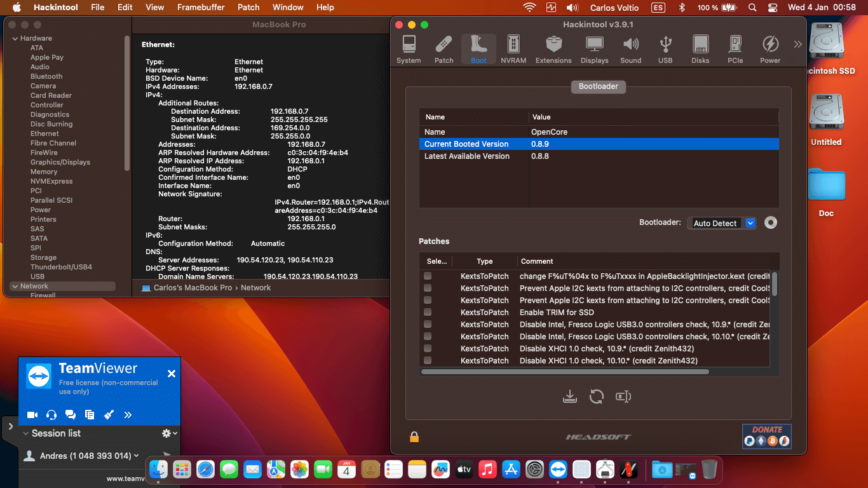Screen dimensions: 868x488
Task: Click the file transfer icon in TeamViewer
Action: tap(90, 415)
